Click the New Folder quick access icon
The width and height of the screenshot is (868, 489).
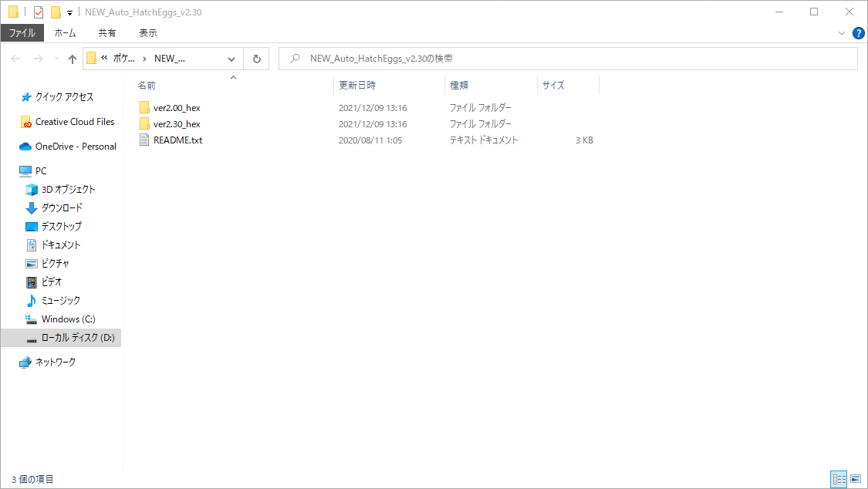56,12
